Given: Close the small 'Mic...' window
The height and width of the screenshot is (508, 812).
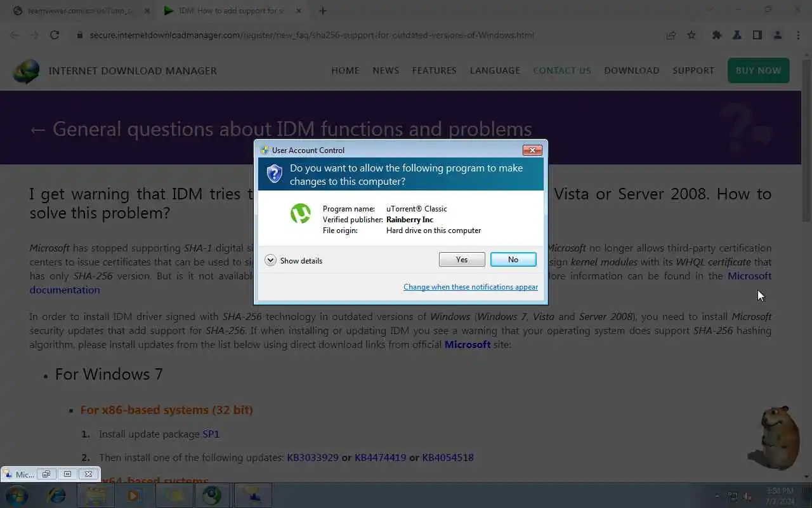Looking at the screenshot, I should (x=89, y=474).
